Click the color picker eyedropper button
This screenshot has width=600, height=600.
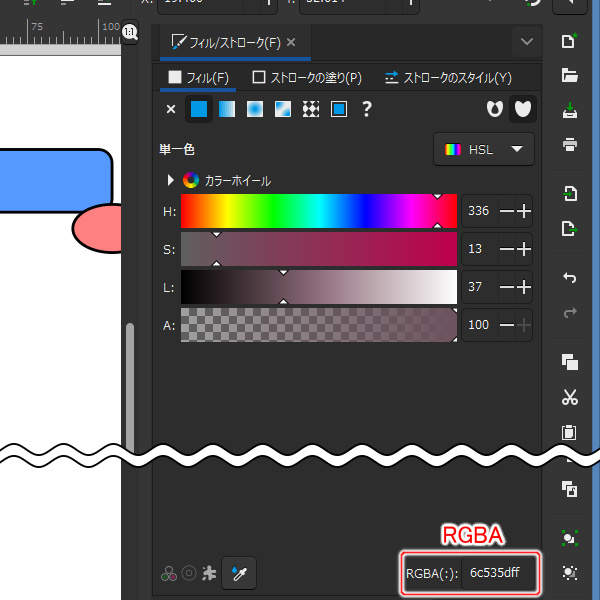(238, 573)
